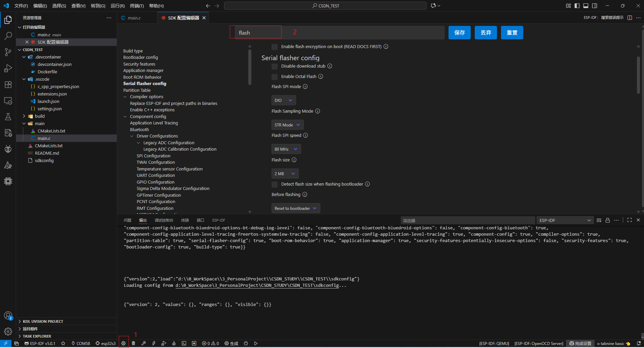Toggle Detect flash size when flashing bootloader
Image resolution: width=644 pixels, height=348 pixels.
click(x=275, y=184)
